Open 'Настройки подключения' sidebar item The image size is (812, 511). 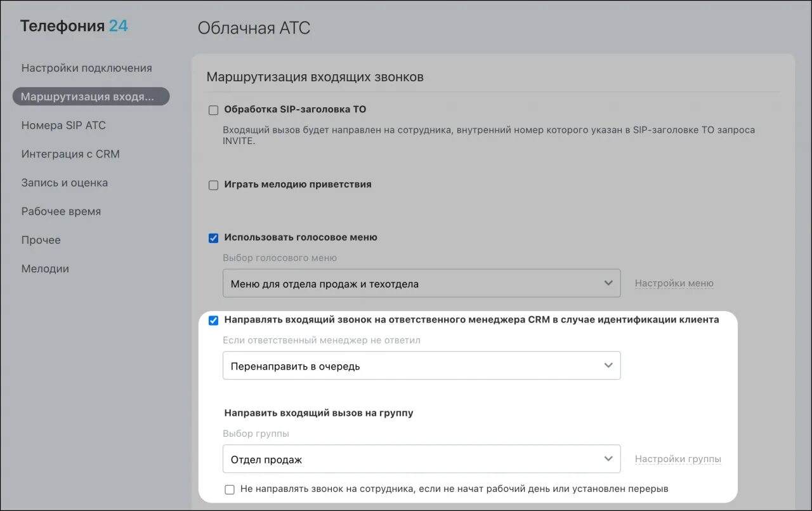pyautogui.click(x=87, y=68)
